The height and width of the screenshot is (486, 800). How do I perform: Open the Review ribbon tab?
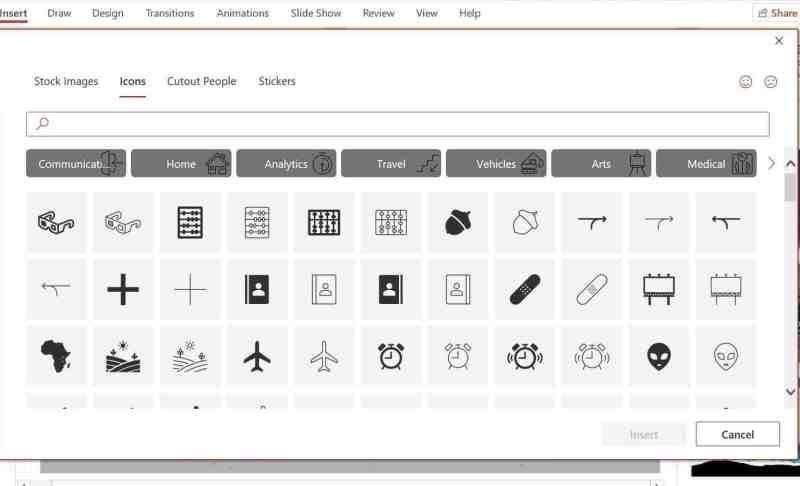coord(379,13)
